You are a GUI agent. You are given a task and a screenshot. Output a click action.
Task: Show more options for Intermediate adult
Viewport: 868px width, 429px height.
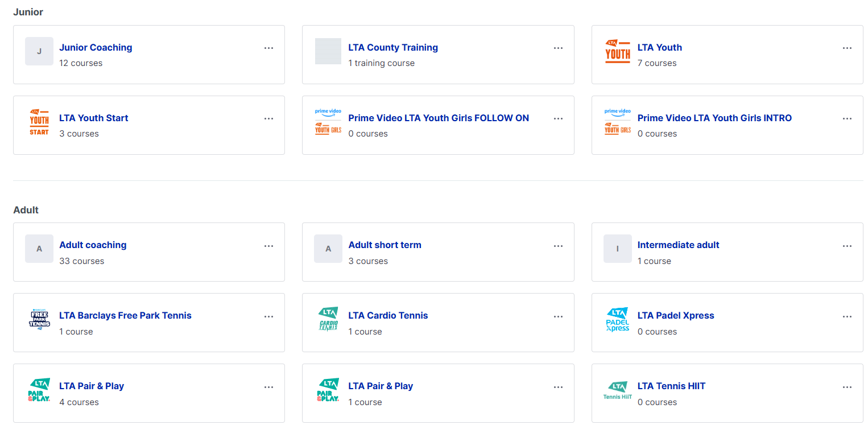coord(847,246)
